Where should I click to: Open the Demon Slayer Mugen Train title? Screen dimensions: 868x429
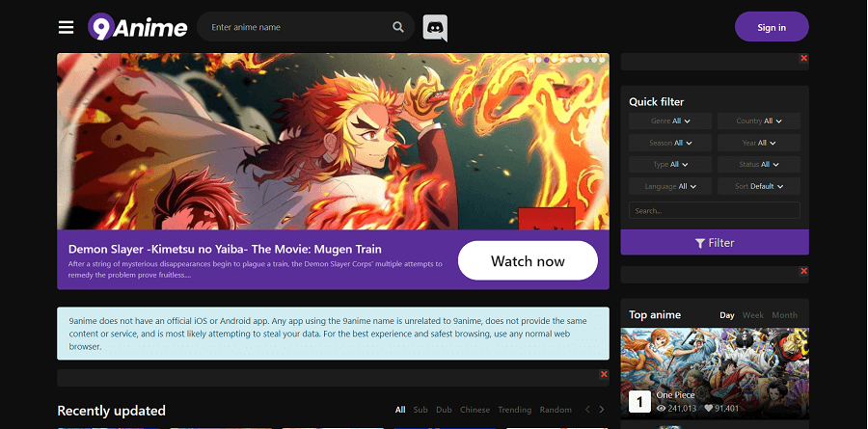(225, 249)
